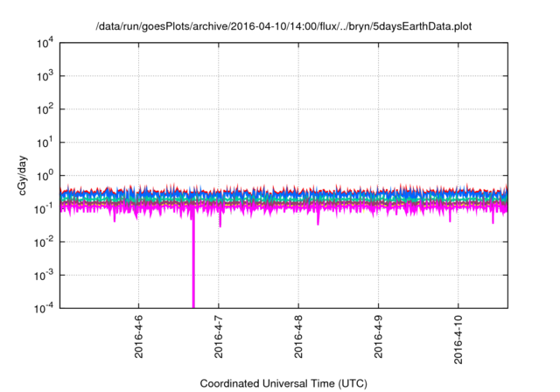
Task: Click the 10^-1 y-axis tick label
Action: coord(44,209)
